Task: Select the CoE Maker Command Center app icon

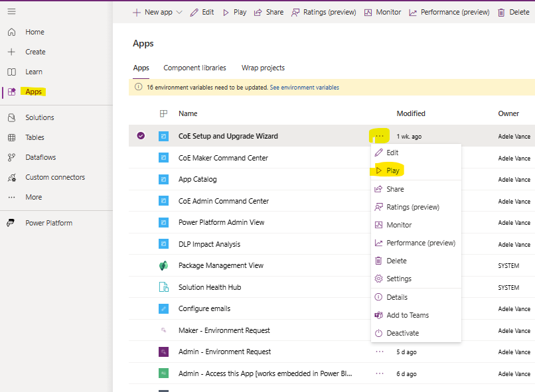Action: tap(163, 157)
